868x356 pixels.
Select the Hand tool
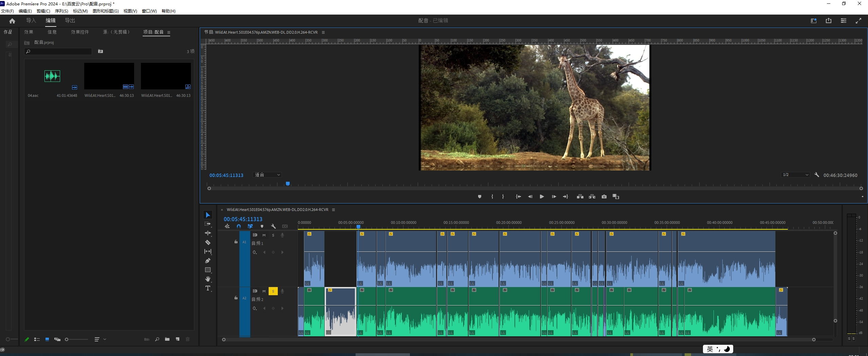click(208, 279)
